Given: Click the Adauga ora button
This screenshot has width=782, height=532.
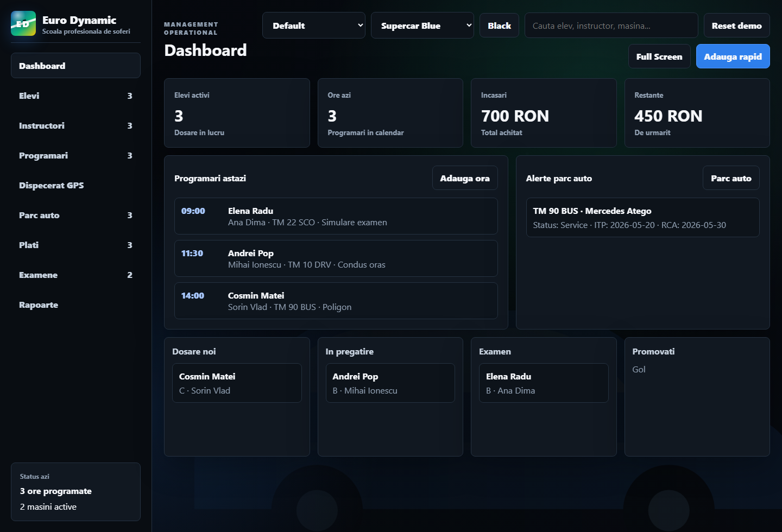Looking at the screenshot, I should pyautogui.click(x=465, y=178).
